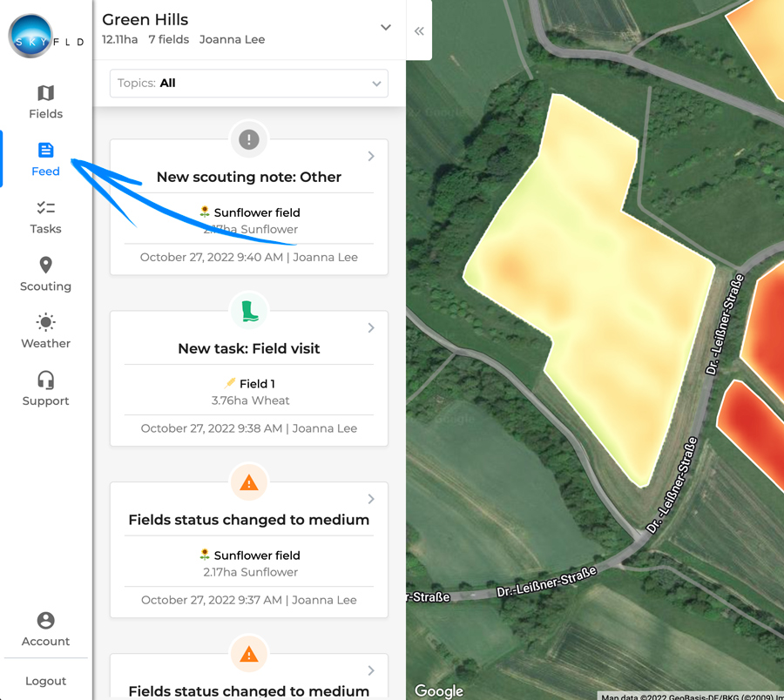Click '12.11ha' farm area text

pyautogui.click(x=120, y=39)
